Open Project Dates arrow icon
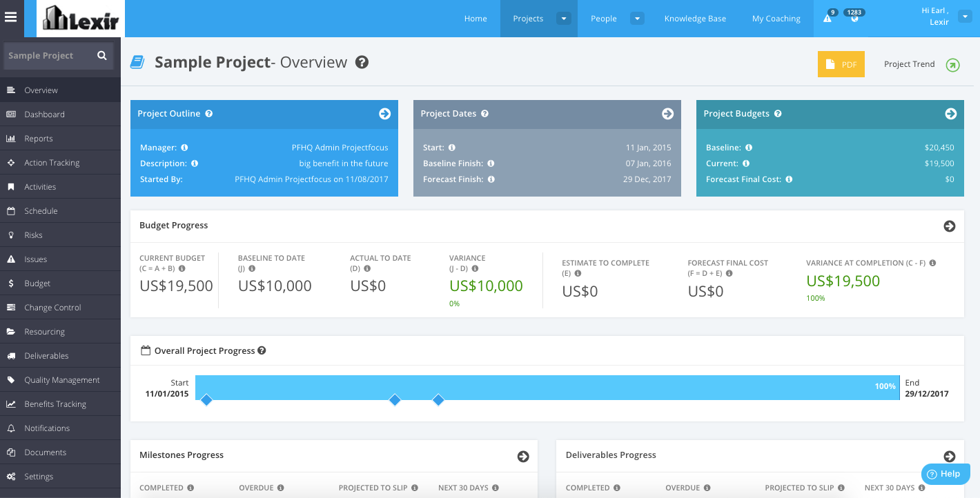Viewport: 980px width, 498px height. [x=668, y=114]
